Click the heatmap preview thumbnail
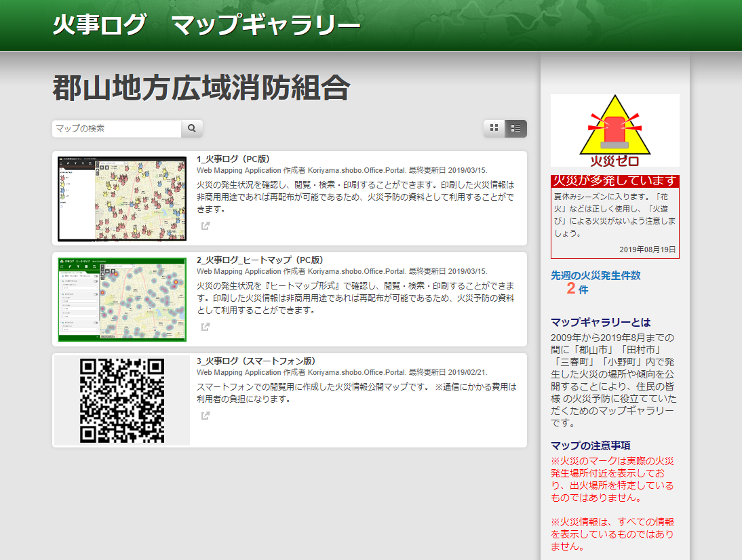 [x=121, y=299]
